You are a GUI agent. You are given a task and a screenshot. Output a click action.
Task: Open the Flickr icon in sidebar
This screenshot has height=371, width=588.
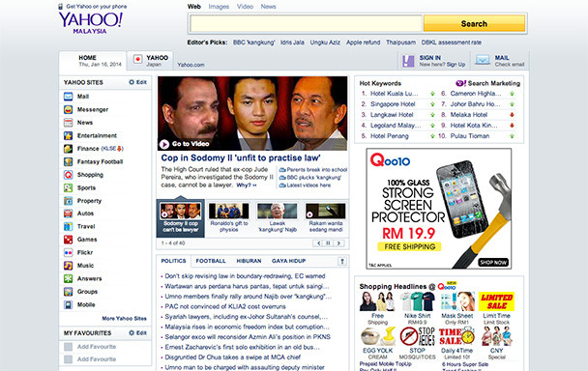[68, 252]
